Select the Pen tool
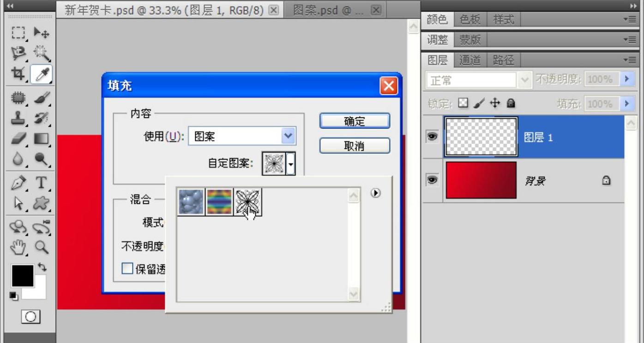 [18, 183]
